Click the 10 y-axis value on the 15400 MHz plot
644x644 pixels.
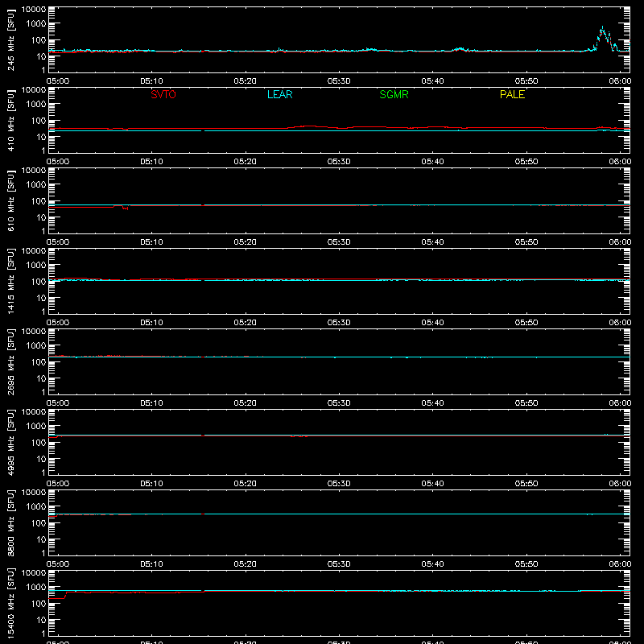pos(41,620)
